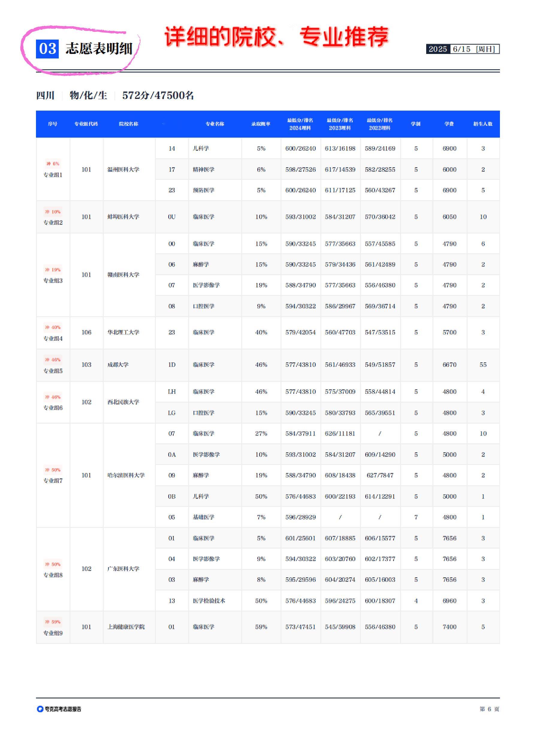Click the 55 enrollment count cell

(x=483, y=365)
